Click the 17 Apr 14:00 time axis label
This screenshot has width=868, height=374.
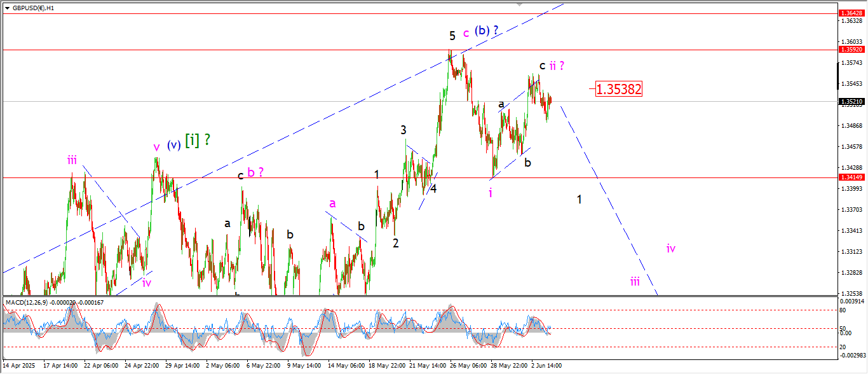(61, 366)
